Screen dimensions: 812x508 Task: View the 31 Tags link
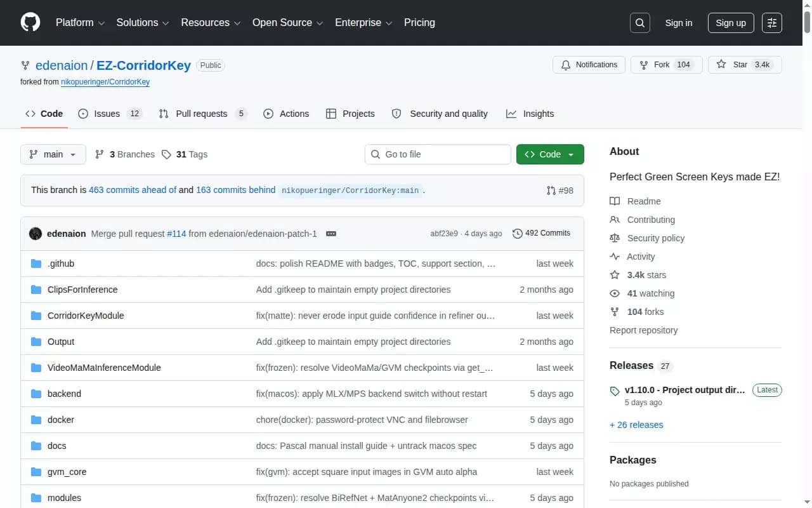pos(185,154)
